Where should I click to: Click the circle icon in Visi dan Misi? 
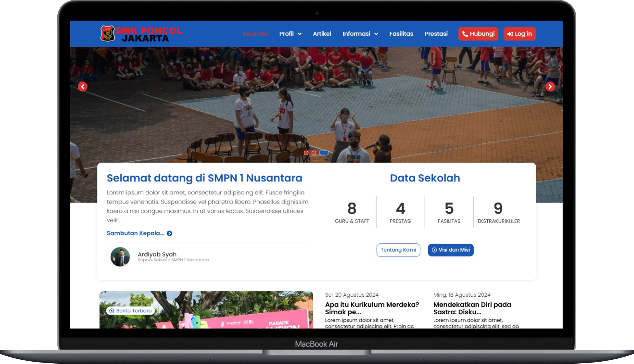[434, 250]
